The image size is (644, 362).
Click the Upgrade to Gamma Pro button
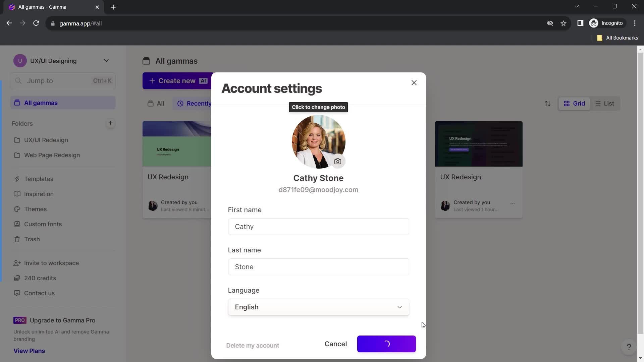[62, 320]
